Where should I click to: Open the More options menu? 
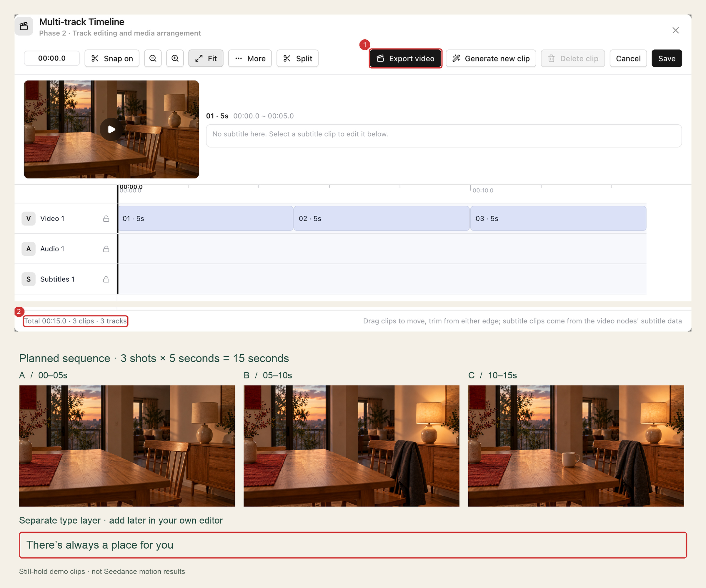point(250,59)
